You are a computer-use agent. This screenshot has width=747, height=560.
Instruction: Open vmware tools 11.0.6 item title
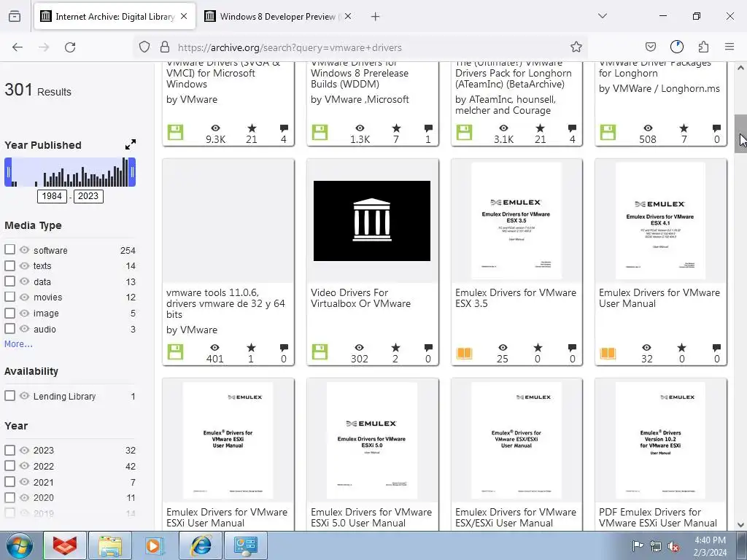[x=225, y=303]
